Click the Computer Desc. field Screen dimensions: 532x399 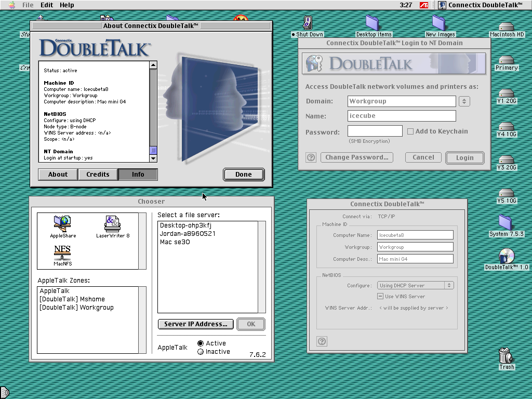click(415, 259)
